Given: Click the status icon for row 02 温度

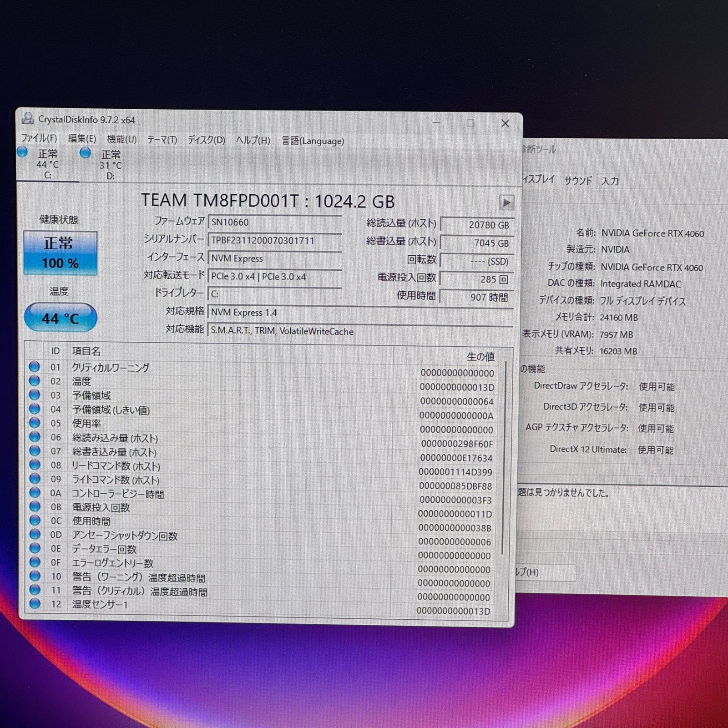Looking at the screenshot, I should (34, 381).
